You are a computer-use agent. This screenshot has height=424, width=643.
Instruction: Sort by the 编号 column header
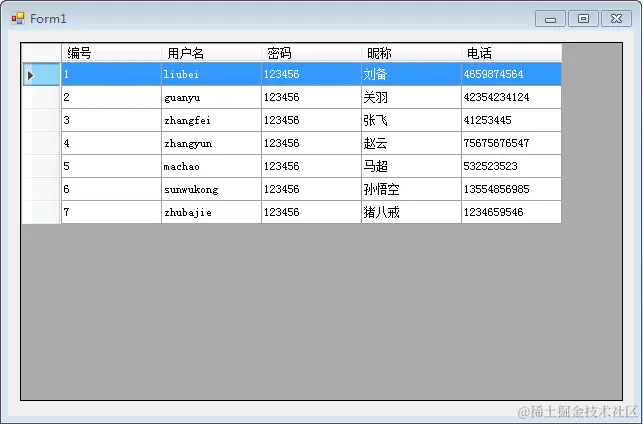click(111, 53)
